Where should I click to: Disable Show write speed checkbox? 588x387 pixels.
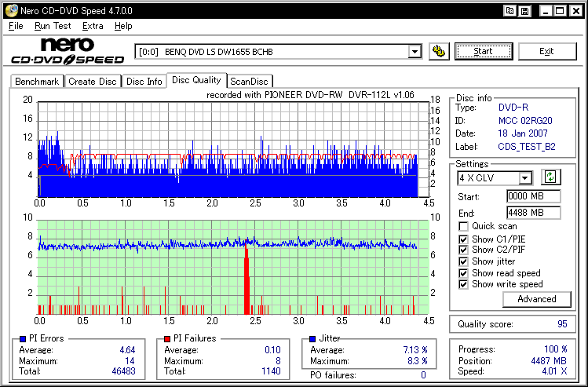(463, 284)
